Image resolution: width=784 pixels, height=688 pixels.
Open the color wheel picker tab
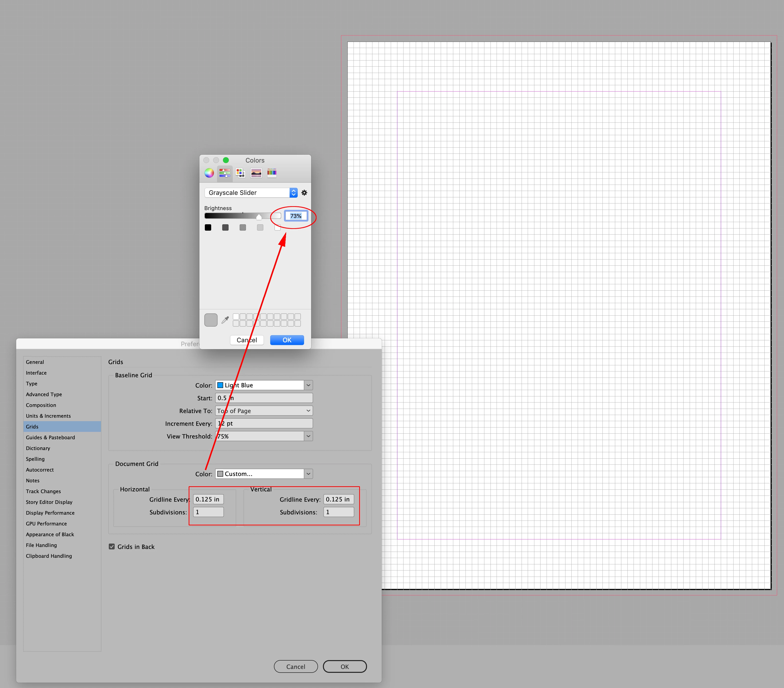point(209,173)
